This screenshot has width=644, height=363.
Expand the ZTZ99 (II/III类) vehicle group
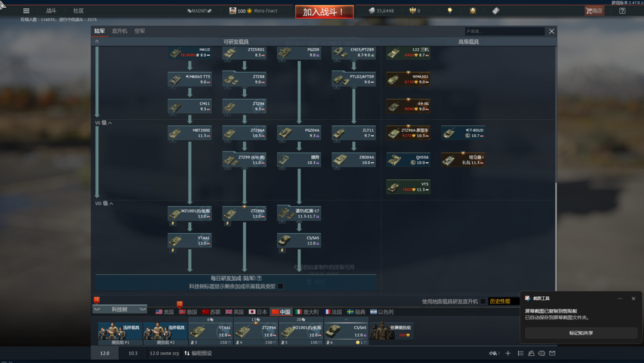click(244, 160)
